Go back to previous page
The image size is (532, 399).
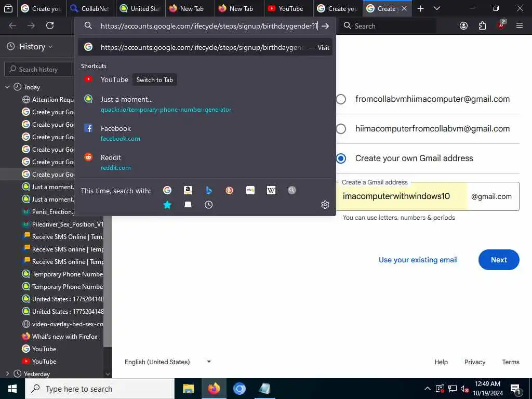coord(12,25)
